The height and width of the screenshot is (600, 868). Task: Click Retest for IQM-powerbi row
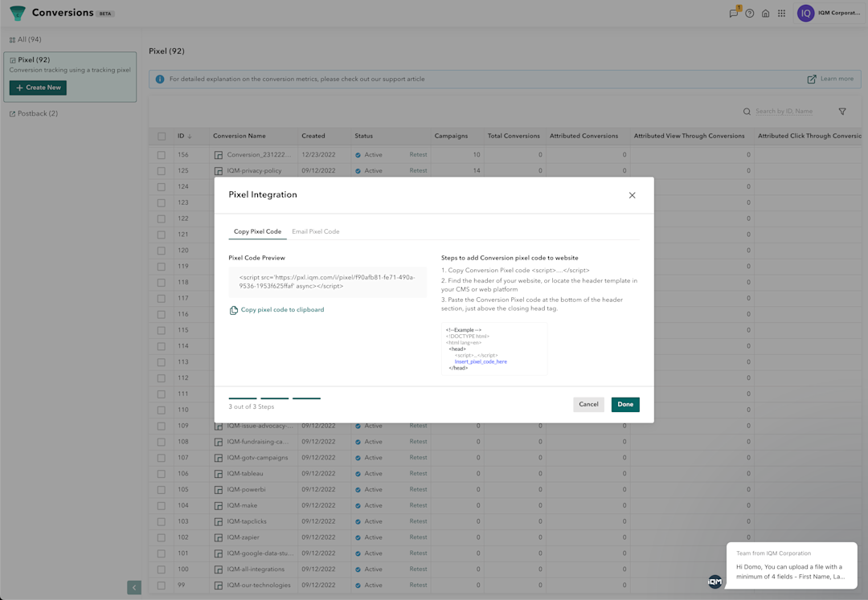418,489
